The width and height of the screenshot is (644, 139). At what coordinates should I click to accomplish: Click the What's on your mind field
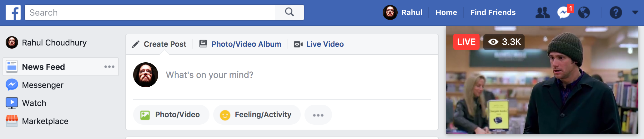pos(294,75)
